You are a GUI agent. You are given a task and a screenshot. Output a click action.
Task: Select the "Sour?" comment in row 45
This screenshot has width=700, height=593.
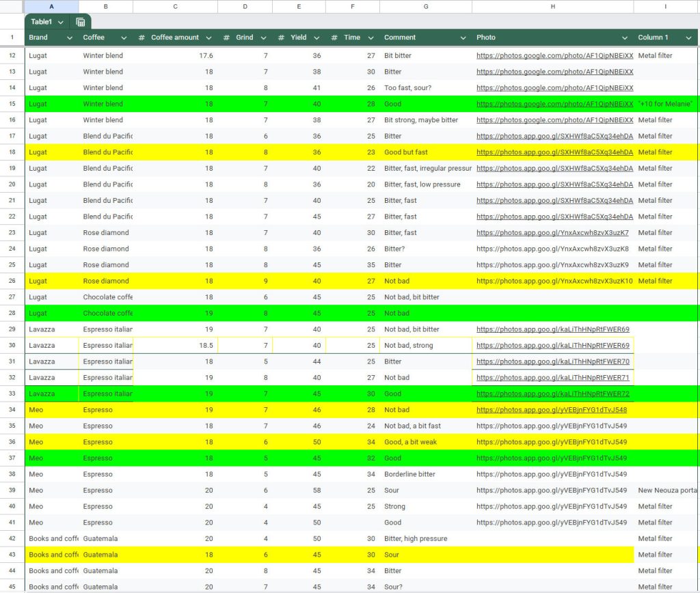point(426,587)
